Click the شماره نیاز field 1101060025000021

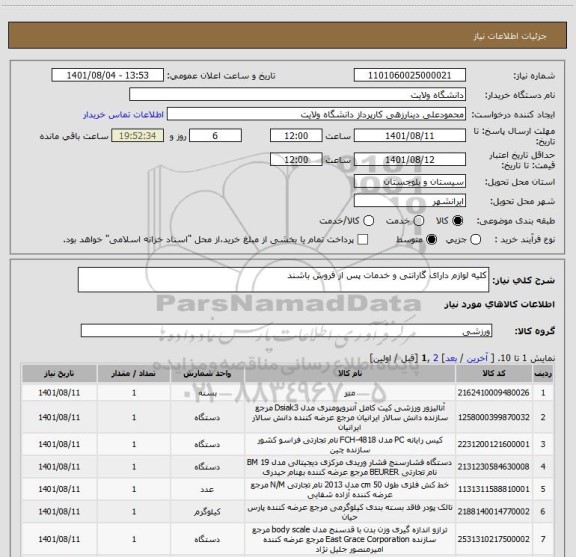(410, 75)
